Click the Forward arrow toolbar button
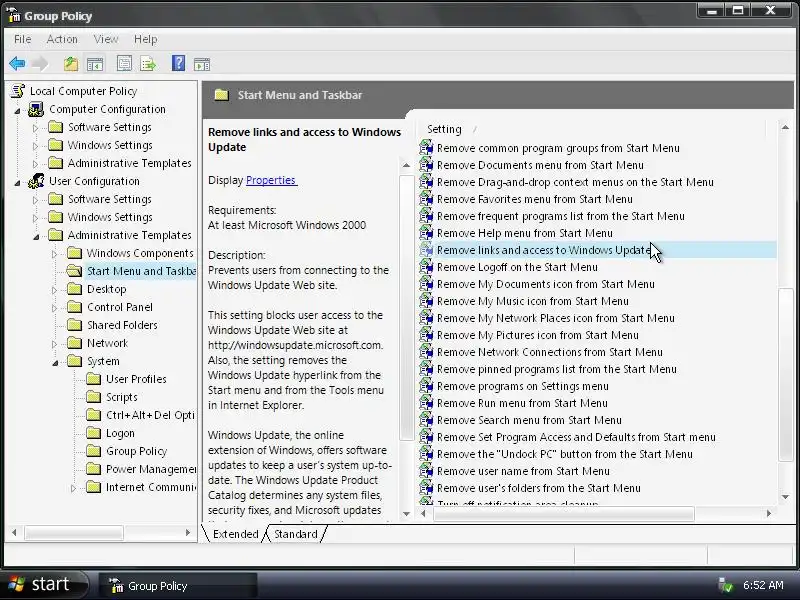 pyautogui.click(x=40, y=64)
